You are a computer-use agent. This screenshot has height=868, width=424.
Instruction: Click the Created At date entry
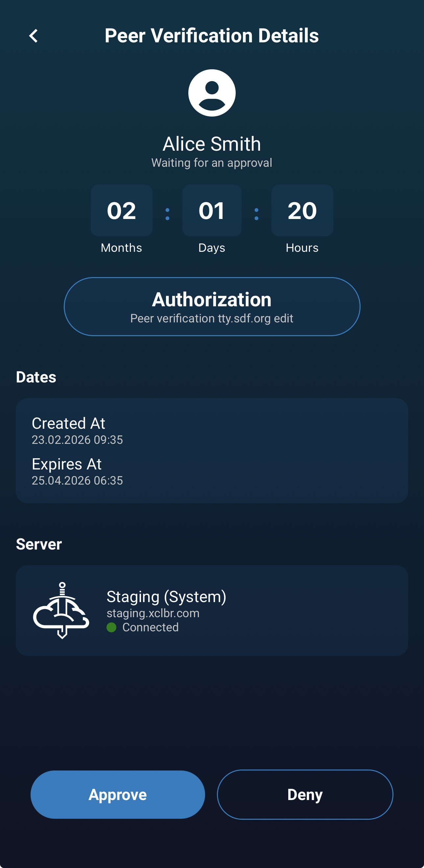[77, 431]
